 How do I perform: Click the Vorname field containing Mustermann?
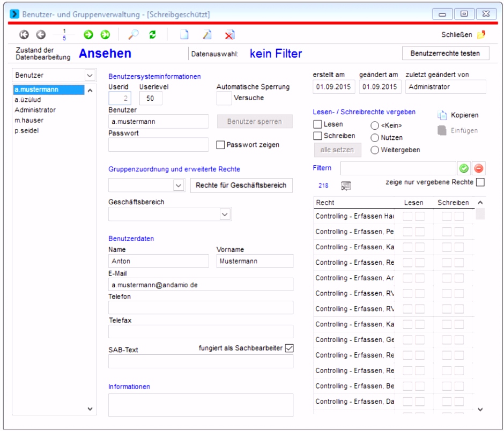click(x=255, y=261)
